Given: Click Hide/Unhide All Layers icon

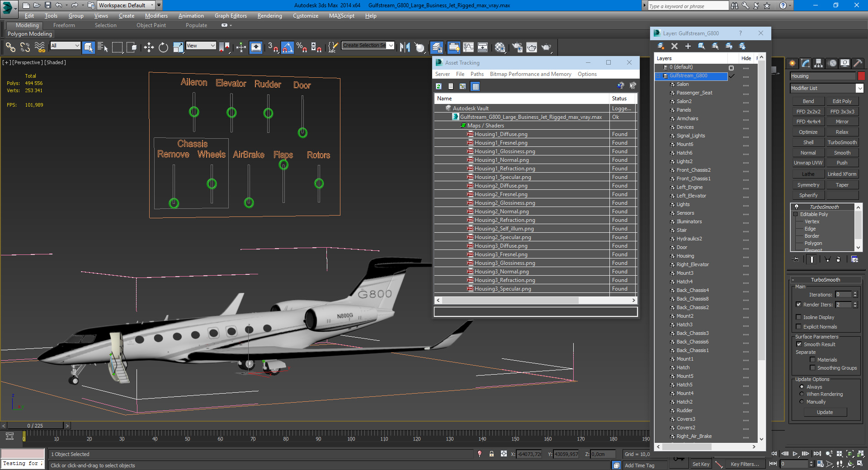Looking at the screenshot, I should coord(729,46).
